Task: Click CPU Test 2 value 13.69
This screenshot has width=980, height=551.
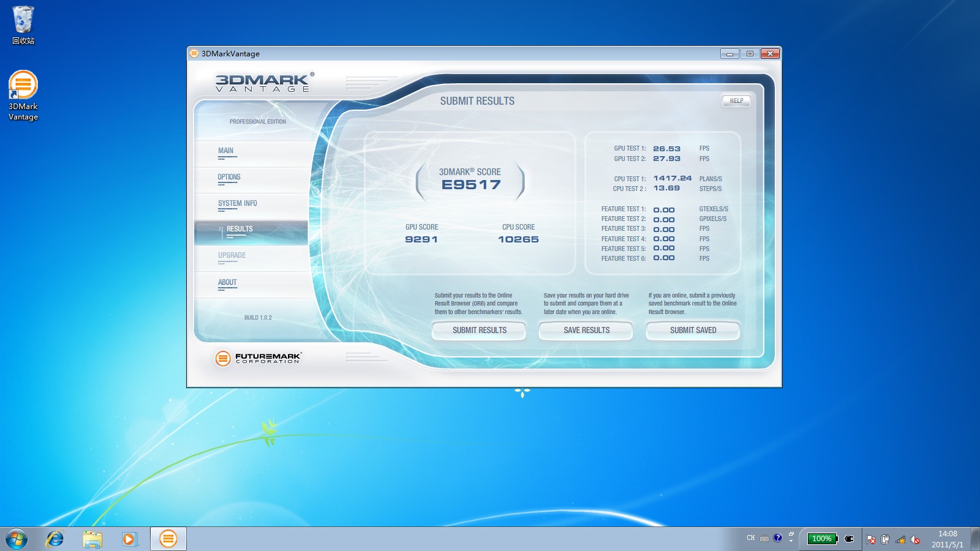Action: 666,188
